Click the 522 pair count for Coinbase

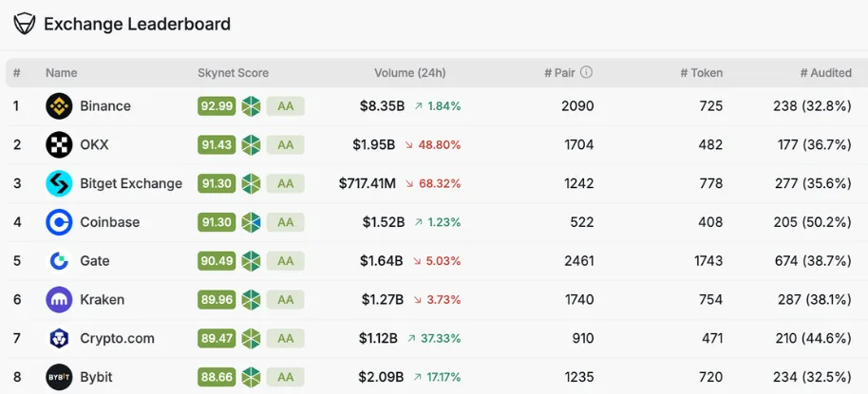tap(582, 222)
